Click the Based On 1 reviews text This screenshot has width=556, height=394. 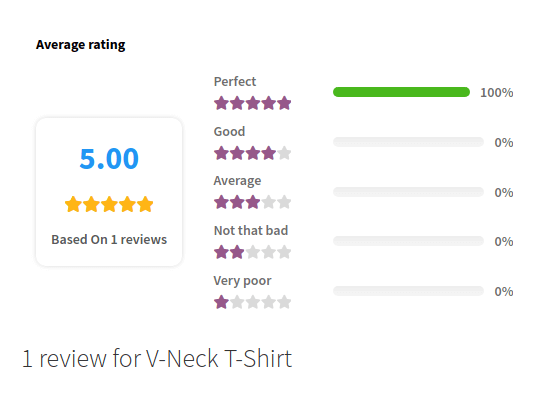click(109, 240)
